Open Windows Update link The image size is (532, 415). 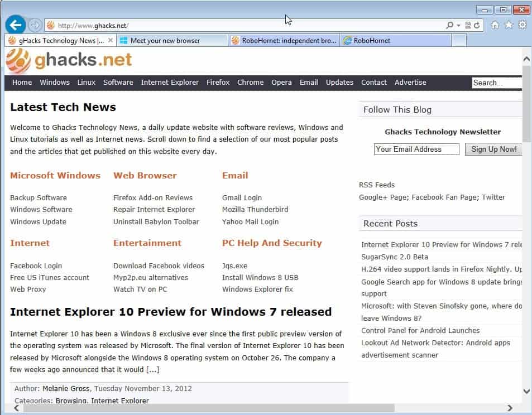[x=38, y=222]
